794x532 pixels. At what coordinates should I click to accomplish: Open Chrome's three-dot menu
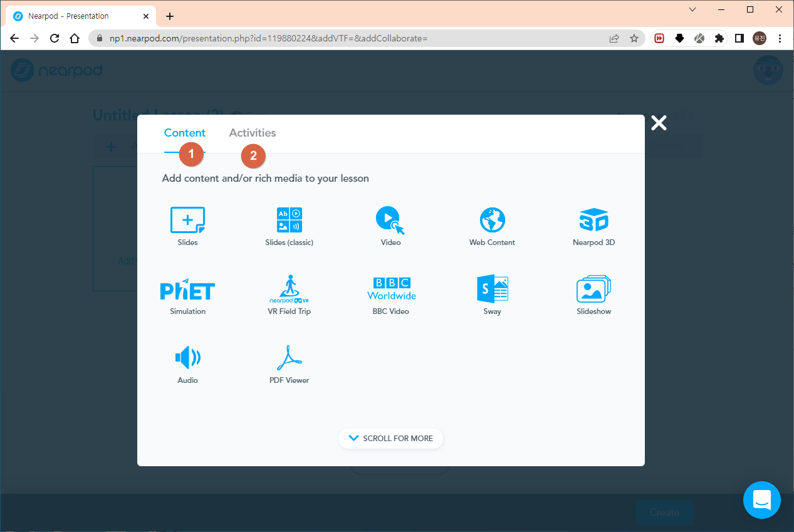click(780, 38)
